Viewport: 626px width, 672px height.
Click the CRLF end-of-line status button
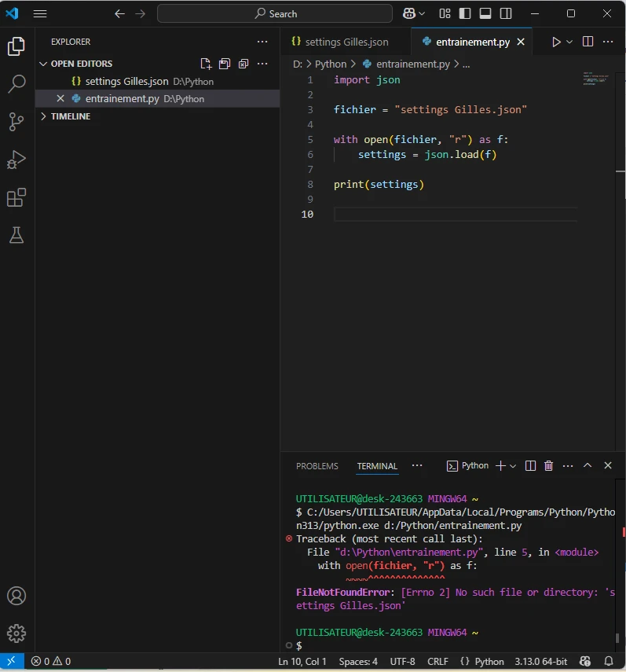tap(437, 662)
